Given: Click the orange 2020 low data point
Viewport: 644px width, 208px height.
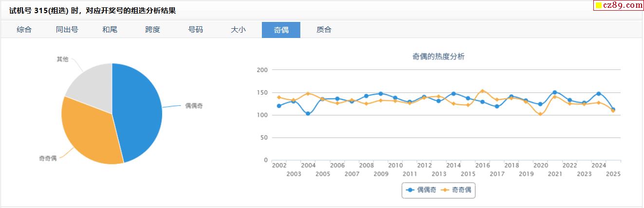Looking at the screenshot, I should [540, 114].
